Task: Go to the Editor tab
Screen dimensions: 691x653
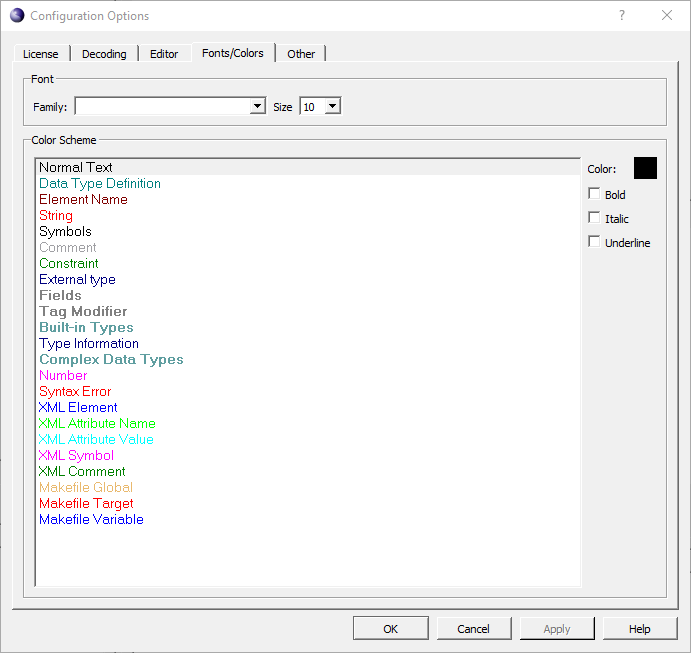Action: click(x=164, y=54)
